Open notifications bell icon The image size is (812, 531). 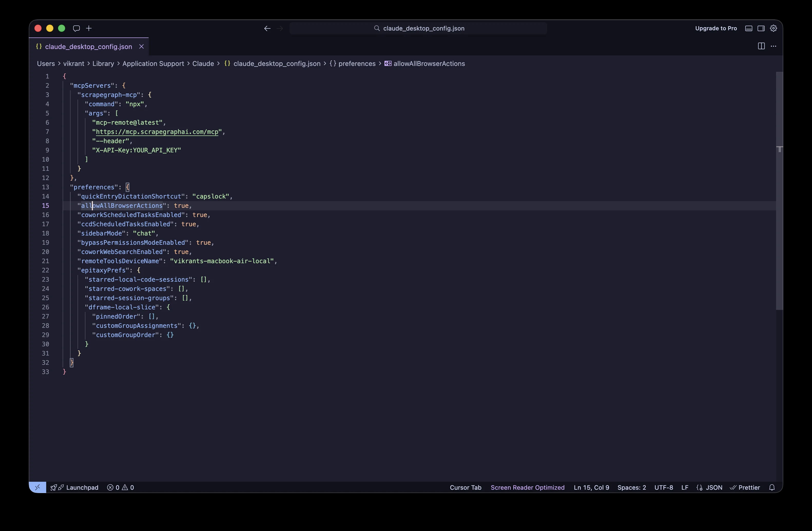(x=772, y=487)
